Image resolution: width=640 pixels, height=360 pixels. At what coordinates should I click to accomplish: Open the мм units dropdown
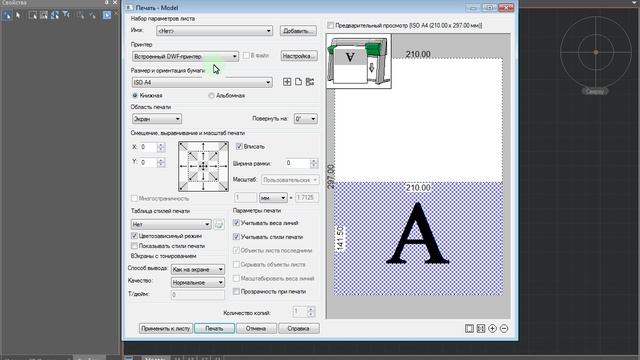(x=273, y=198)
